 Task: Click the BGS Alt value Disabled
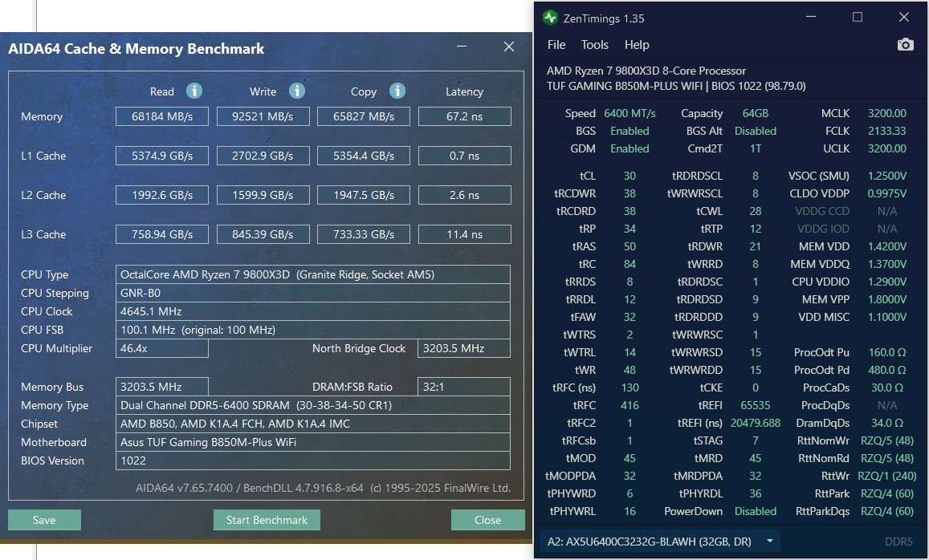click(x=756, y=131)
